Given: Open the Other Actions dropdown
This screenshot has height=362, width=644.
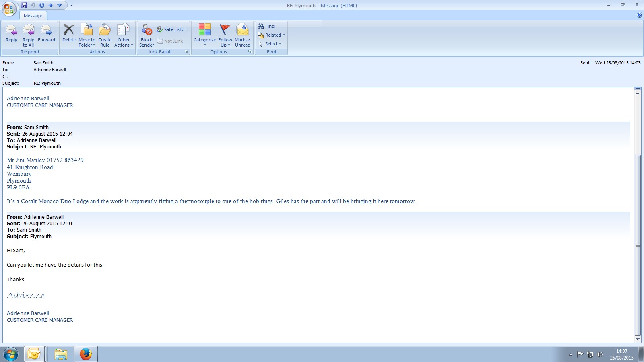Looking at the screenshot, I should point(124,35).
